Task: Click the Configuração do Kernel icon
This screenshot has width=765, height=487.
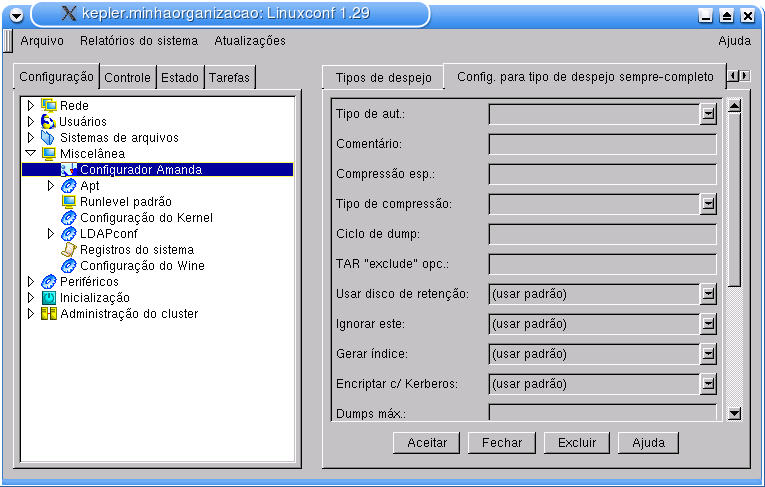Action: [x=69, y=218]
